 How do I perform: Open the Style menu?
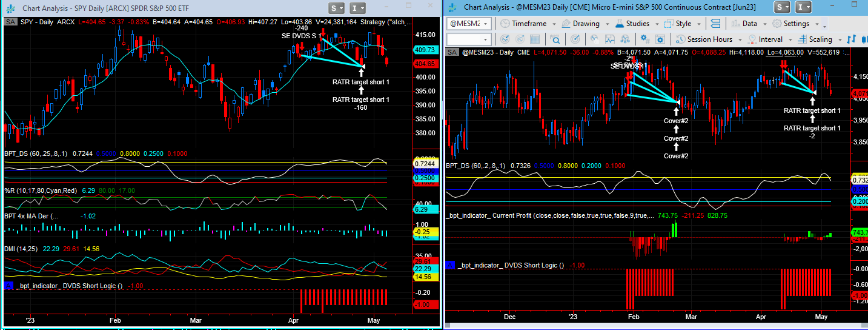tap(678, 24)
